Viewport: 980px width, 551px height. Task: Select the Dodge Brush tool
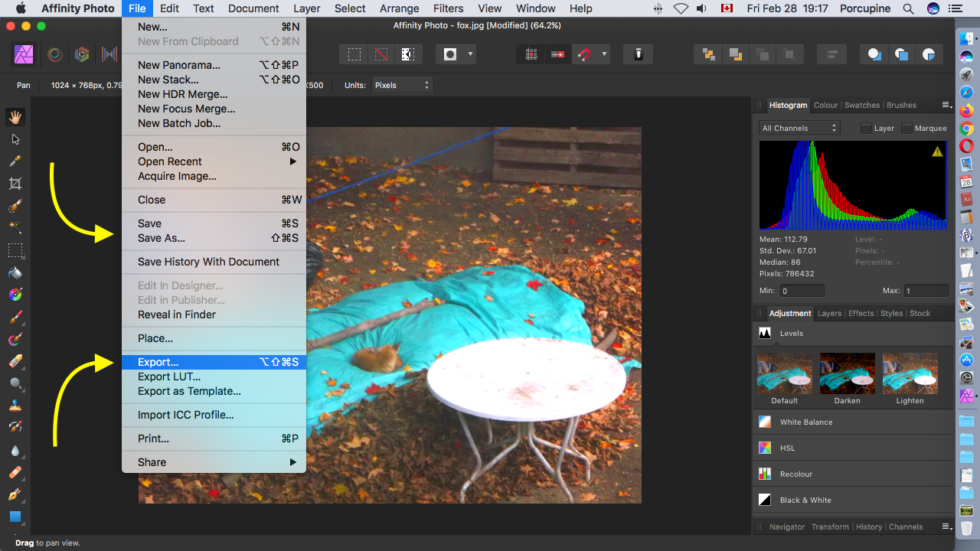(15, 383)
